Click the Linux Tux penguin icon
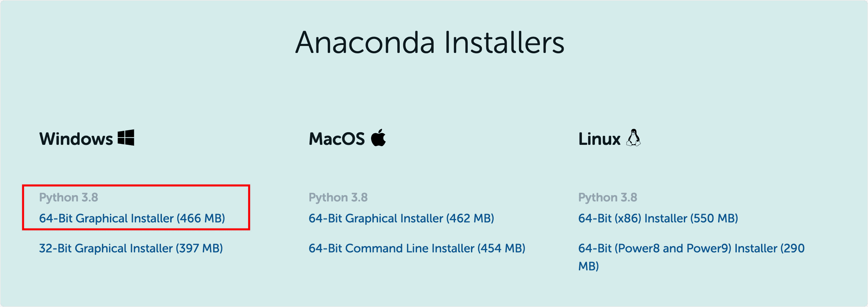 click(x=633, y=138)
